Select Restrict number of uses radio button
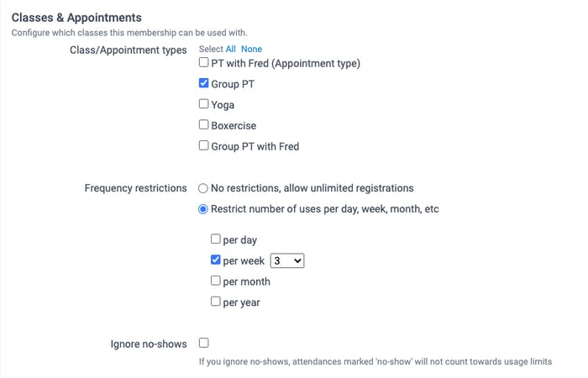588x378 pixels. click(203, 209)
